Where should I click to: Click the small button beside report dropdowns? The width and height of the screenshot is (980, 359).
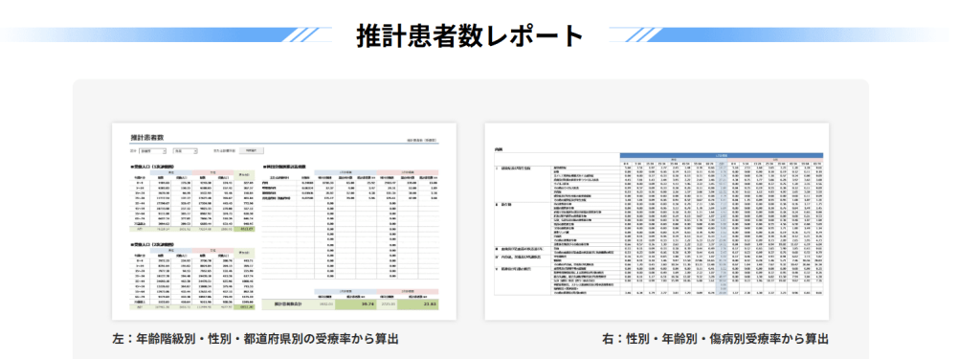click(252, 150)
